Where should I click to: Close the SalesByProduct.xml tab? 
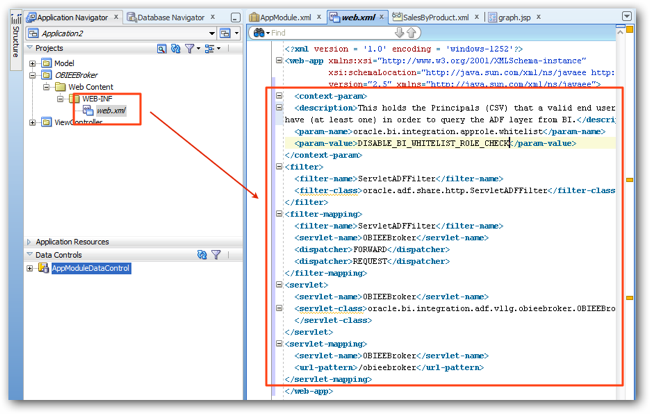click(477, 17)
